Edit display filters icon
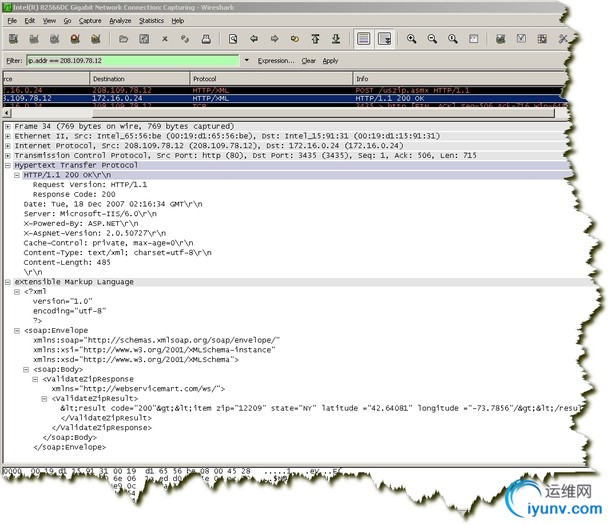 (x=522, y=39)
